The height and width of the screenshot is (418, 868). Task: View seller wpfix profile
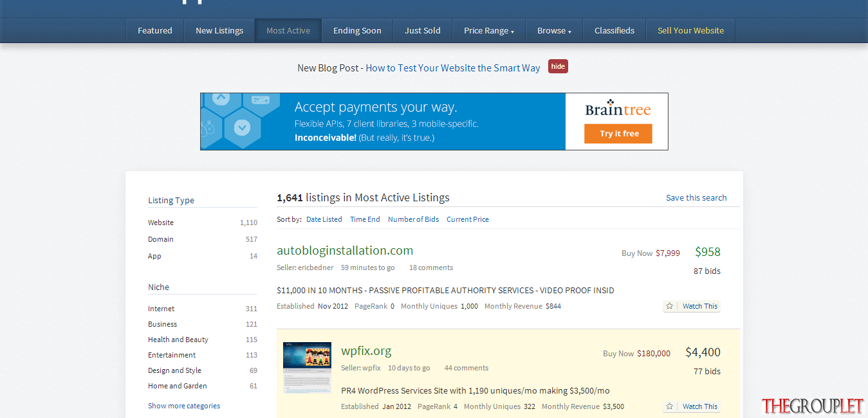coord(371,368)
